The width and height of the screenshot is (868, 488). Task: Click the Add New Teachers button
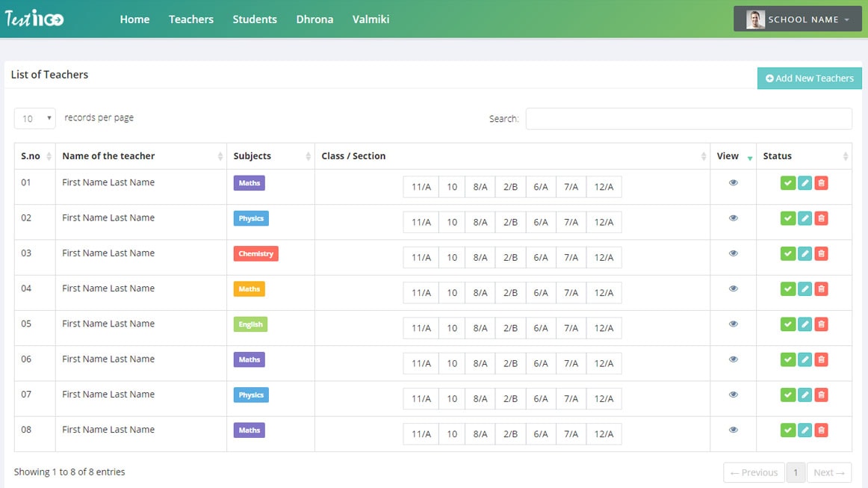[x=809, y=78]
